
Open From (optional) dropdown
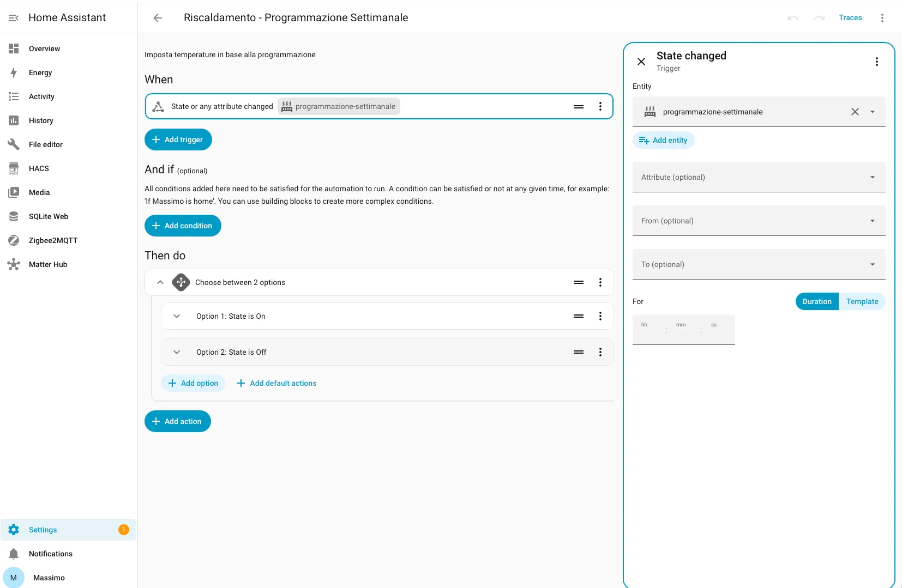point(759,221)
